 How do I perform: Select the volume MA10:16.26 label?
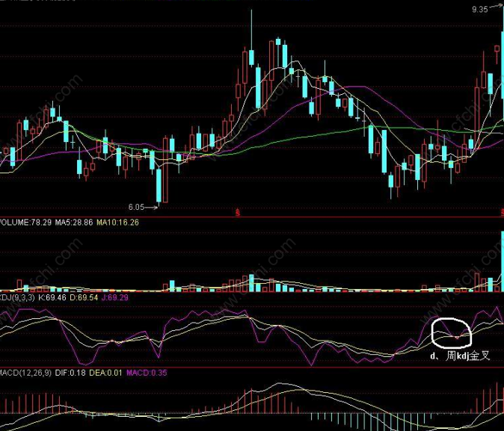click(x=117, y=223)
